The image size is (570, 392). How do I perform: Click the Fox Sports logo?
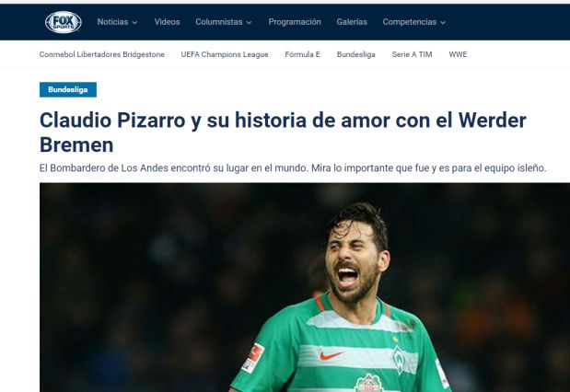[64, 22]
